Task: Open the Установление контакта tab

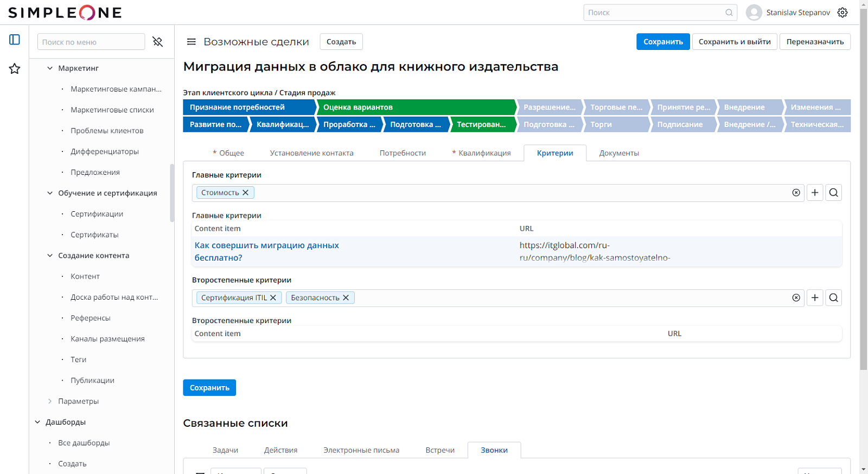Action: tap(311, 153)
